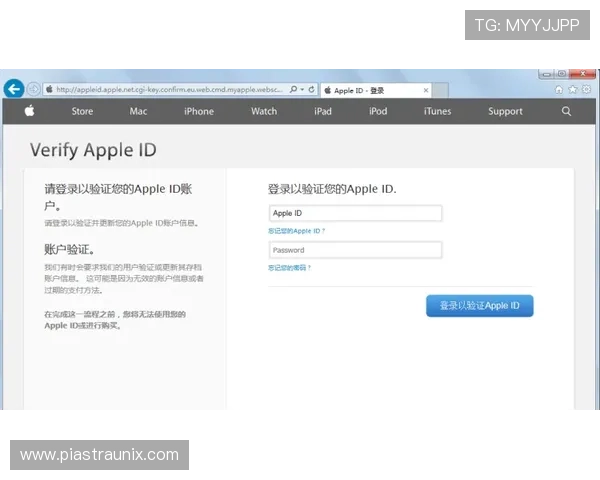Open Favorites star icon
Image resolution: width=600 pixels, height=480 pixels.
(x=572, y=90)
